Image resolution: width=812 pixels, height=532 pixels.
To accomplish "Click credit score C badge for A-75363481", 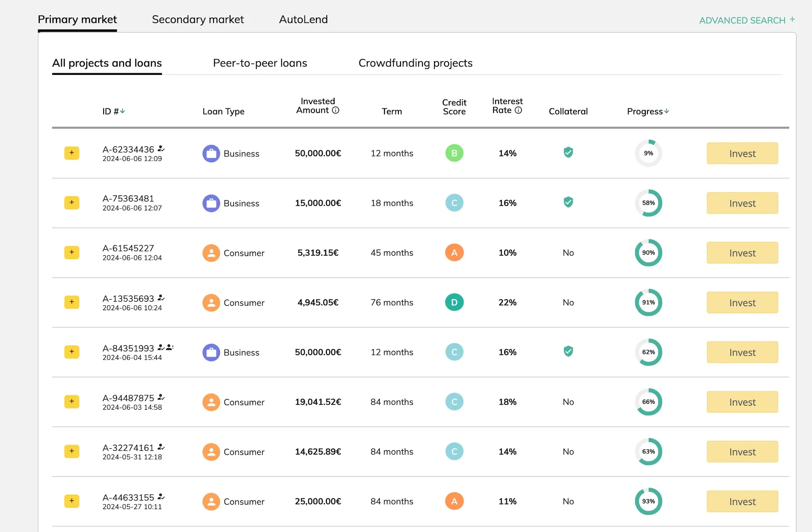I will tap(454, 203).
